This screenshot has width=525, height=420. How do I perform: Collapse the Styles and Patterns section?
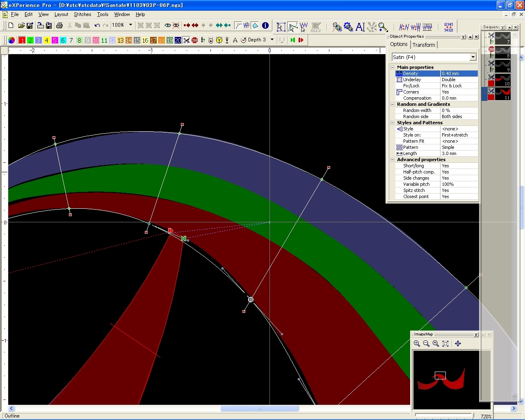(x=392, y=123)
